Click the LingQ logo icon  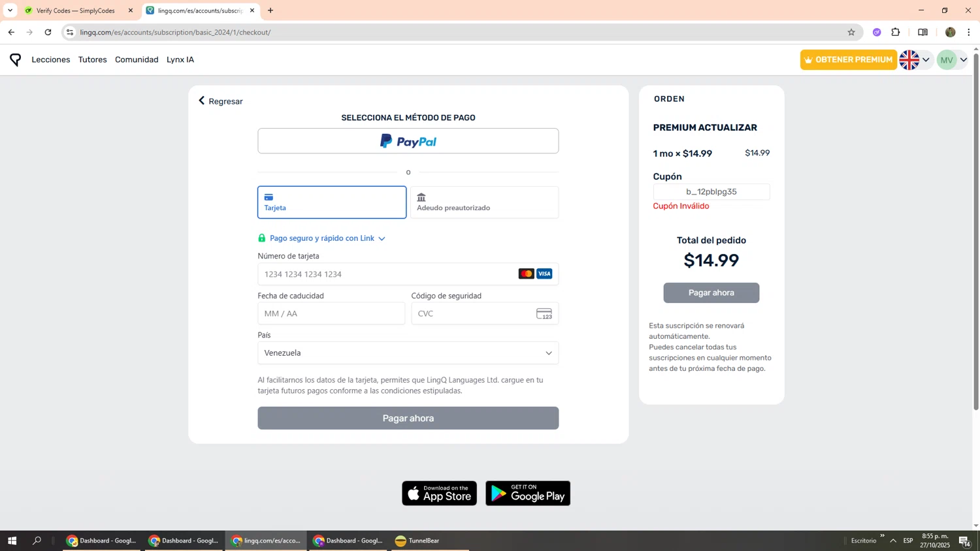point(16,59)
